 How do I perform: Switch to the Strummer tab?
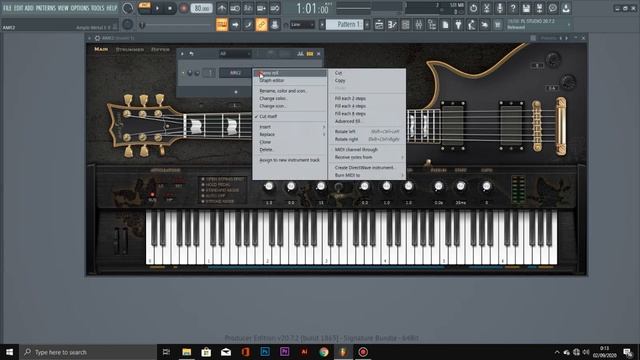[x=130, y=49]
